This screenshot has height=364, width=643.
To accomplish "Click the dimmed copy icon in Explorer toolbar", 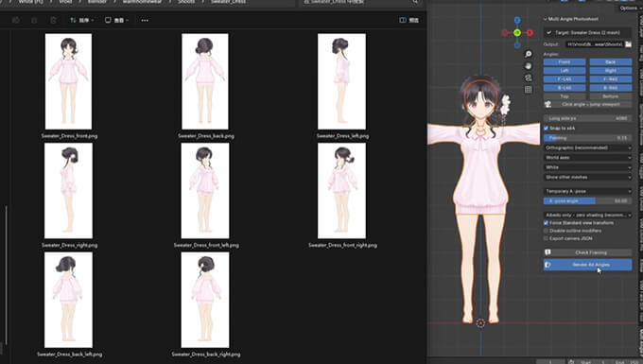I will click(x=15, y=20).
